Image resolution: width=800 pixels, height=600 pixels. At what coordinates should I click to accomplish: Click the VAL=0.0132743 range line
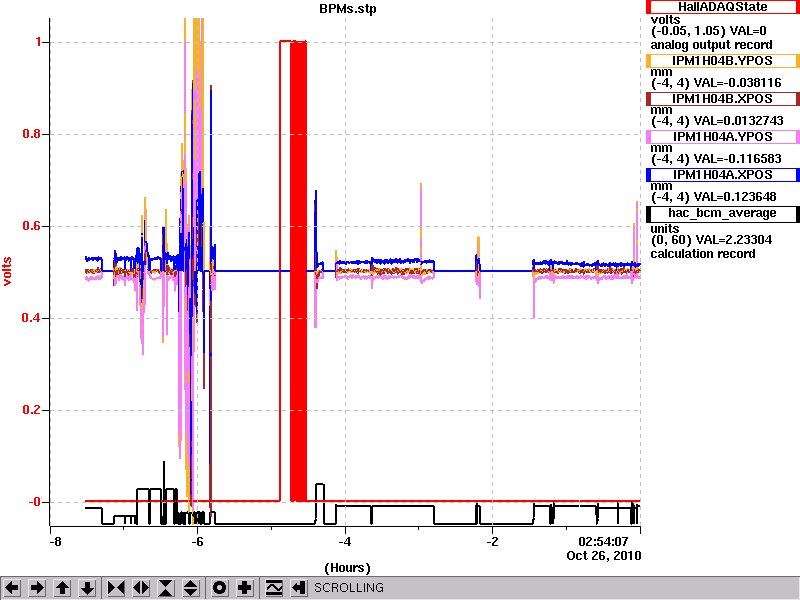717,121
